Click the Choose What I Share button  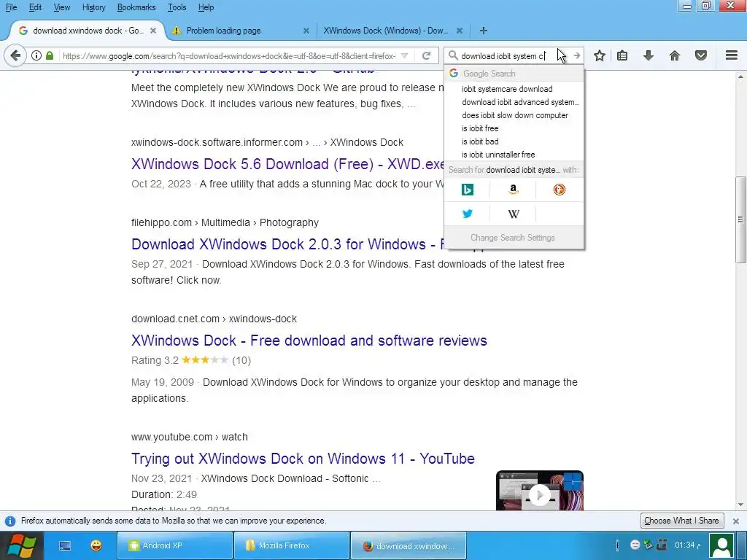click(681, 521)
